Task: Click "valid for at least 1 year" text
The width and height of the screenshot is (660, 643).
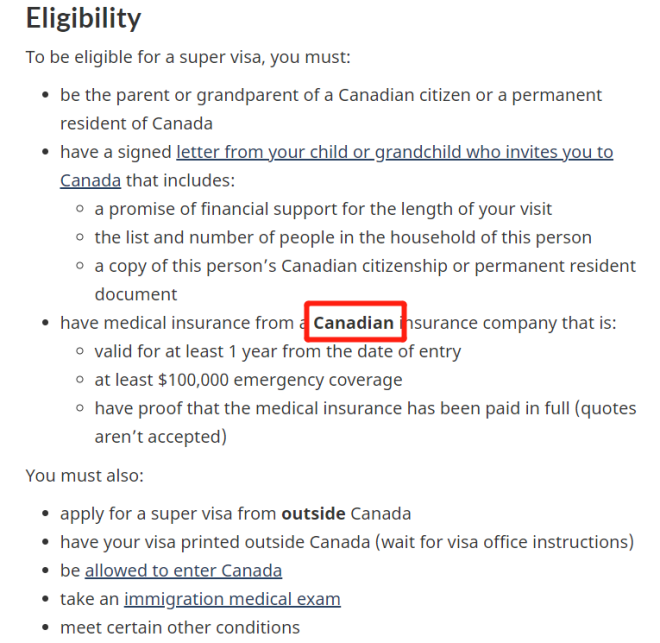Action: [277, 352]
